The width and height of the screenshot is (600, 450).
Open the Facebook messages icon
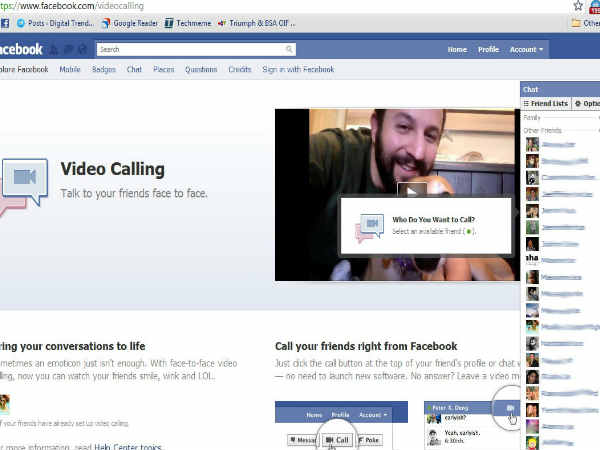coord(68,49)
